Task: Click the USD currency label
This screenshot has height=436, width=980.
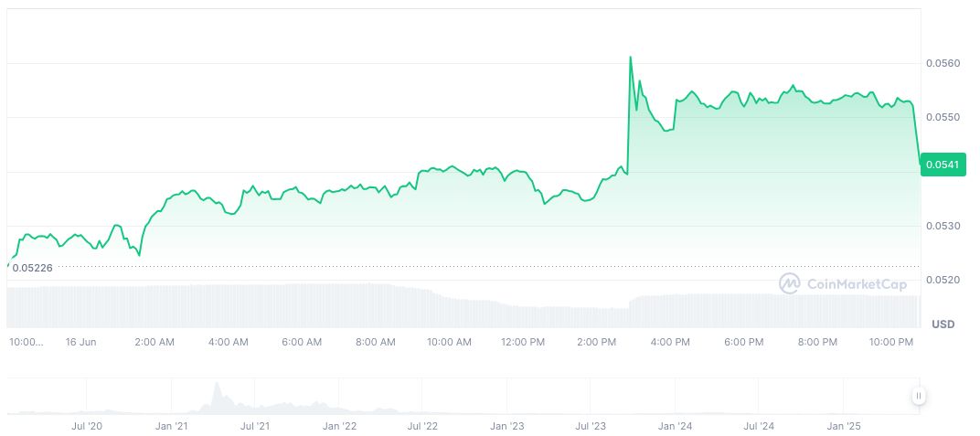Action: [x=943, y=324]
